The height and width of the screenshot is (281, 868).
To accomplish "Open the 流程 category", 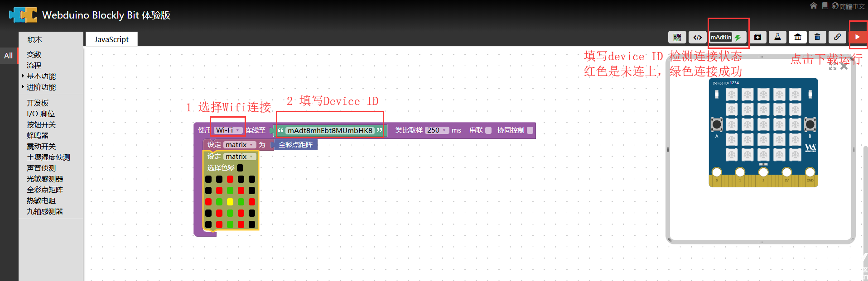I will pos(34,65).
